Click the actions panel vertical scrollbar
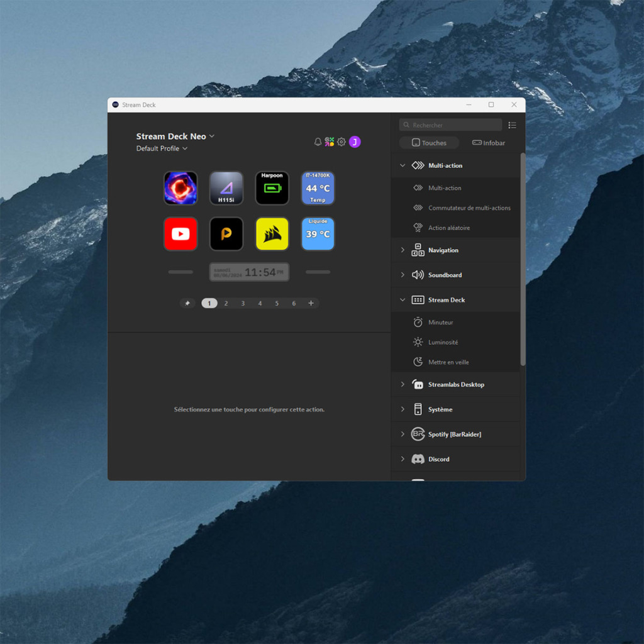 (523, 260)
